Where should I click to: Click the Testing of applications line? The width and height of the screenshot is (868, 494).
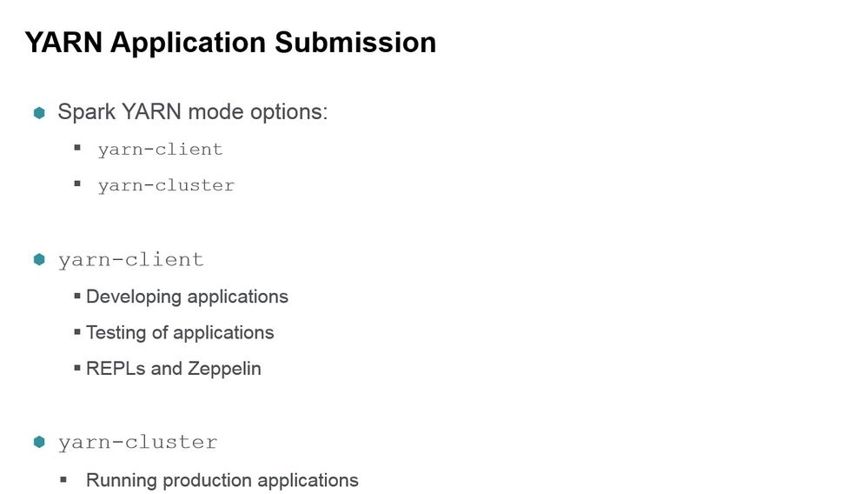180,332
